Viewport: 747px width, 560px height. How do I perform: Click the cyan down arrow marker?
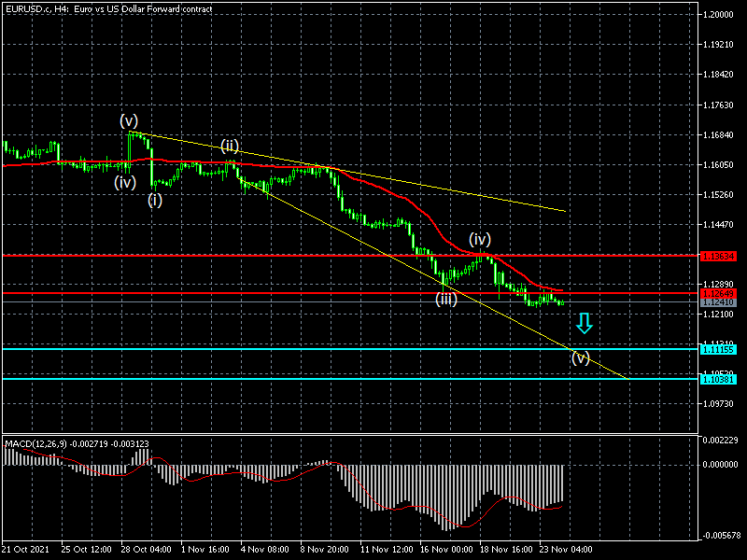point(584,324)
